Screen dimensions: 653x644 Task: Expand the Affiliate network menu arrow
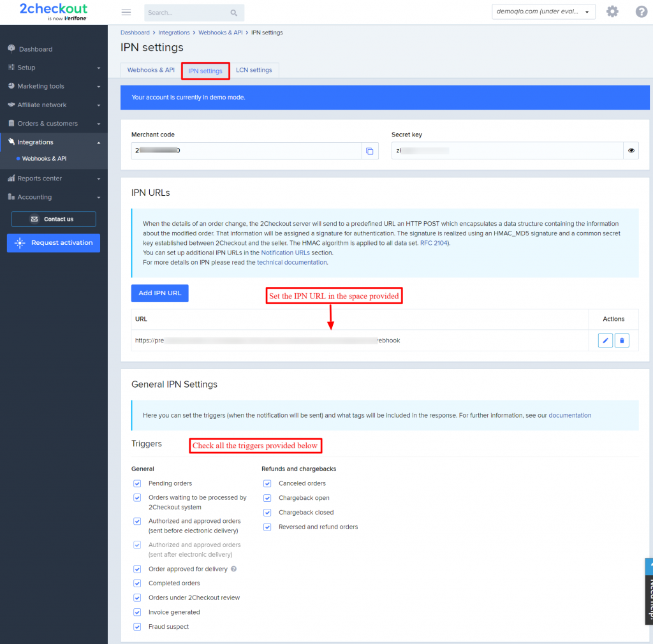(x=99, y=105)
